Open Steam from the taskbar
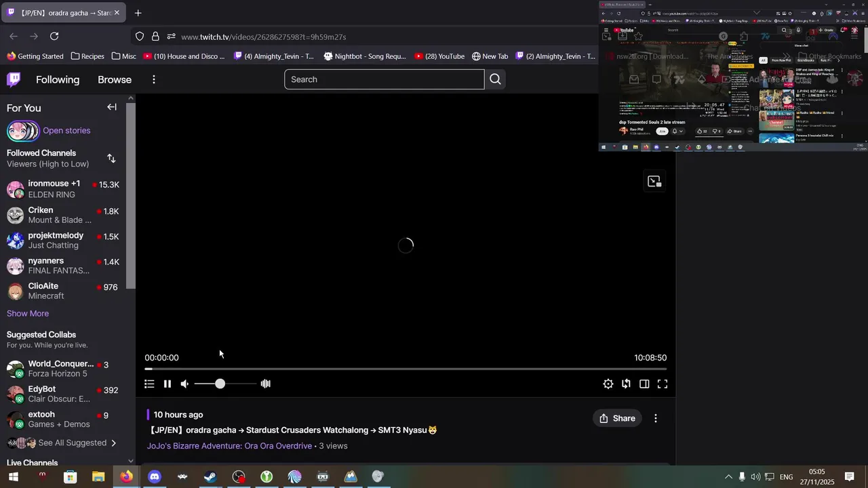Screen dimensions: 868x488 (210, 477)
